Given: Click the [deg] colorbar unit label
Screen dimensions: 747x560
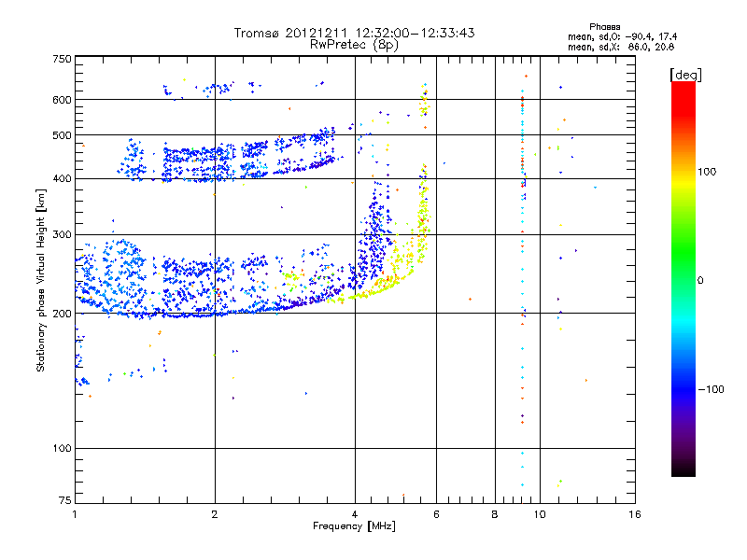Looking at the screenshot, I should coord(685,75).
